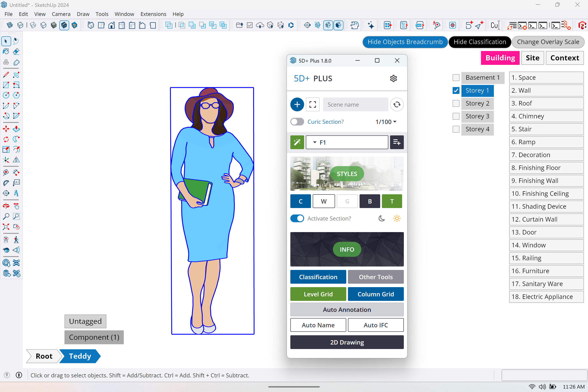Pick the Move tool
588x392 pixels.
pyautogui.click(x=6, y=129)
